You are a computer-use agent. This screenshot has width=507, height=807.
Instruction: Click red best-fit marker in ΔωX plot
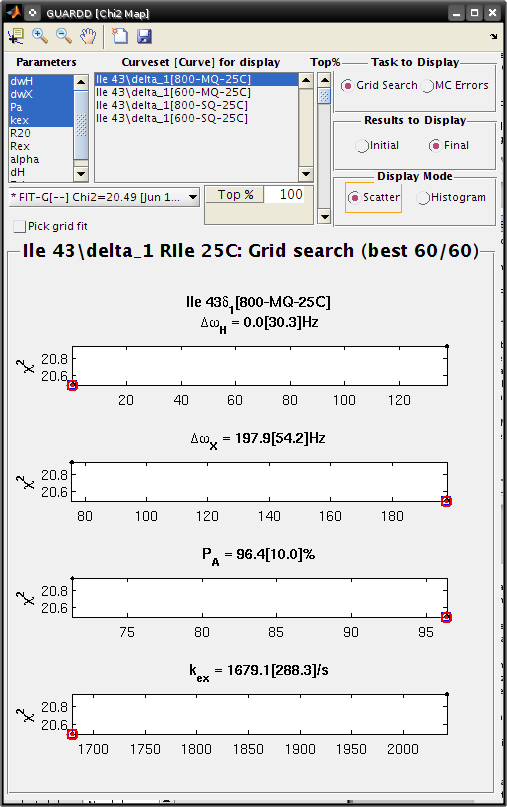[446, 501]
